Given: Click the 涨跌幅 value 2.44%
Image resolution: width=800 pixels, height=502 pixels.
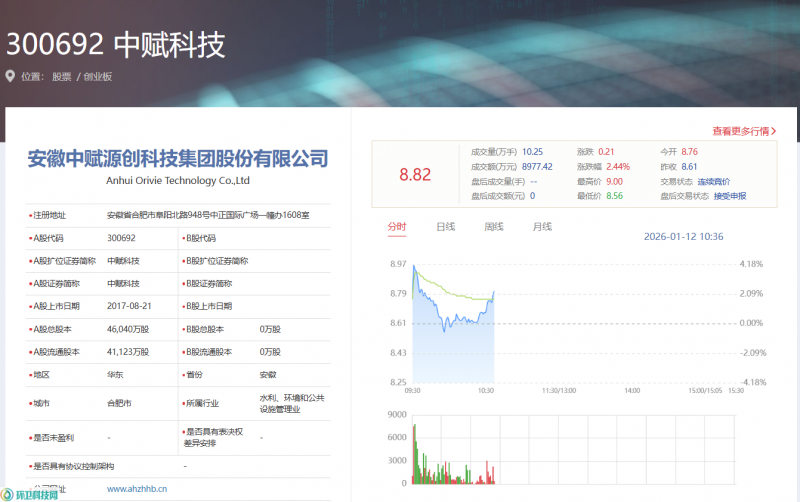Looking at the screenshot, I should pyautogui.click(x=618, y=166).
